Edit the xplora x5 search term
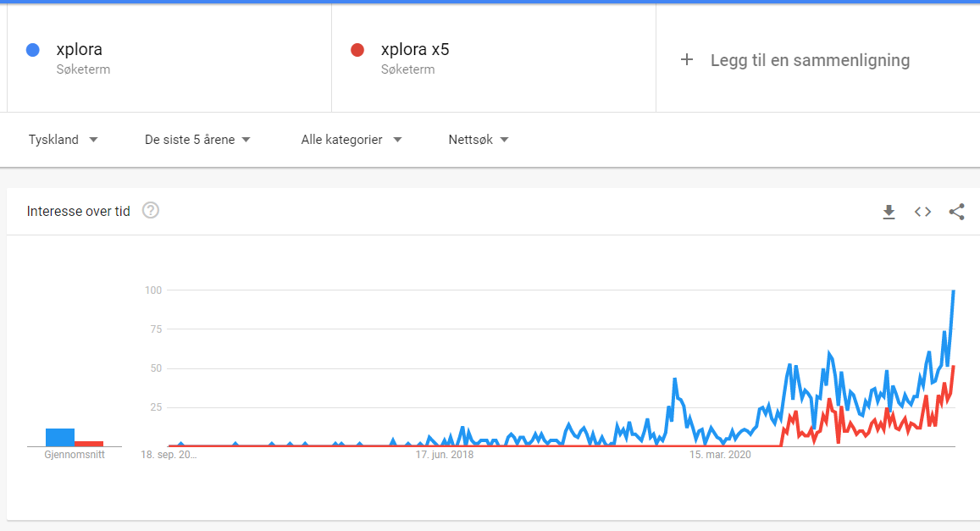Screen dimensions: 980x531 coord(415,49)
